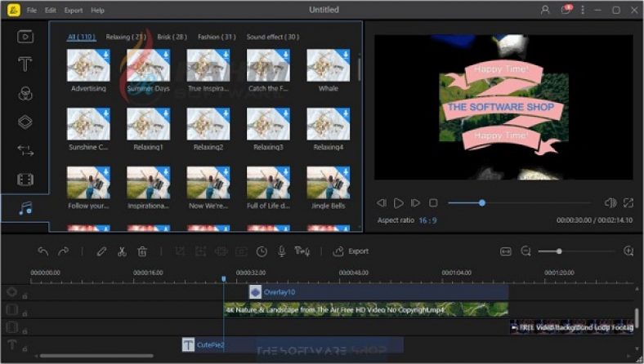Open the Help menu
Image resolution: width=644 pixels, height=364 pixels.
97,11
